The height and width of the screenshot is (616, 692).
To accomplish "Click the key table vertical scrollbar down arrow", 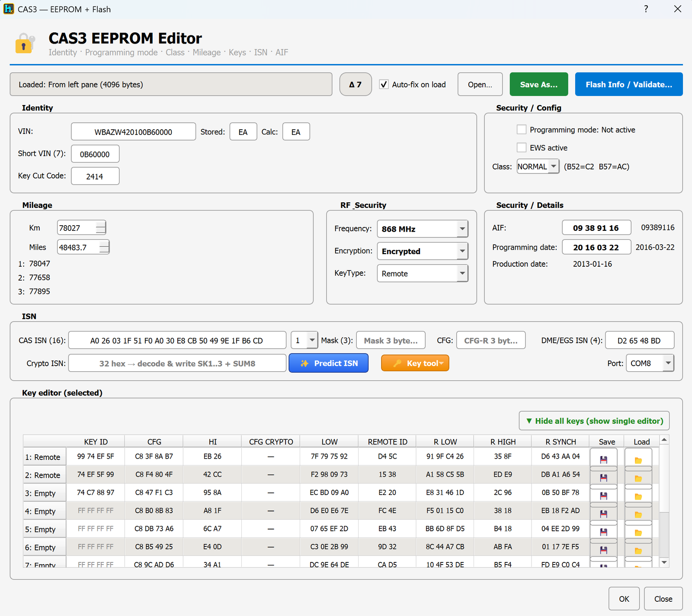I will [x=664, y=562].
